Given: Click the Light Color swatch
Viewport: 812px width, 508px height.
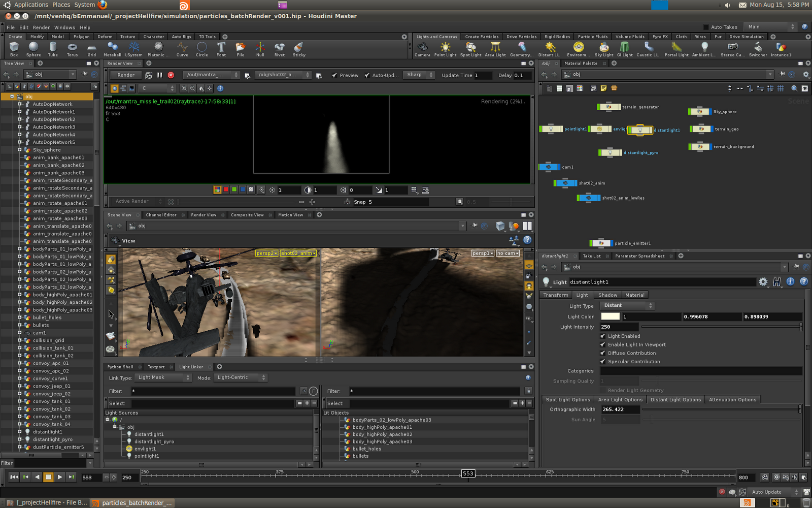Looking at the screenshot, I should point(610,316).
